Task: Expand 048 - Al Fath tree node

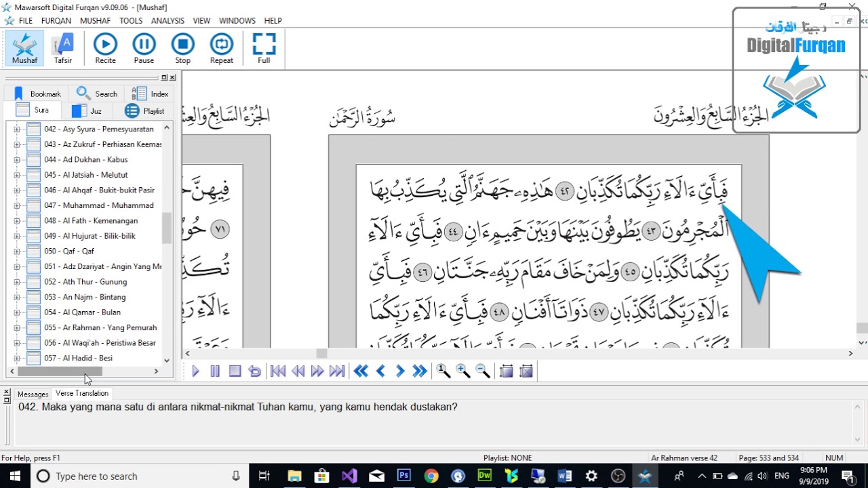Action: tap(16, 220)
